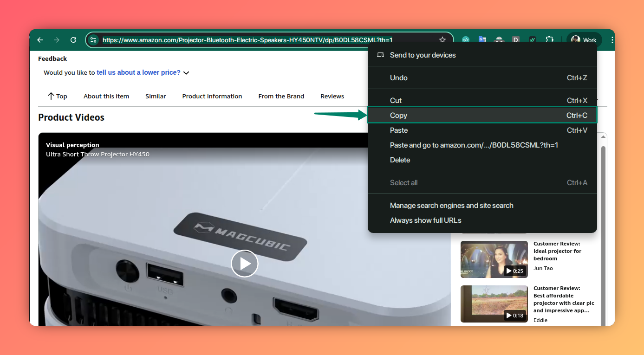Go to Product information section
644x355 pixels.
pyautogui.click(x=212, y=96)
